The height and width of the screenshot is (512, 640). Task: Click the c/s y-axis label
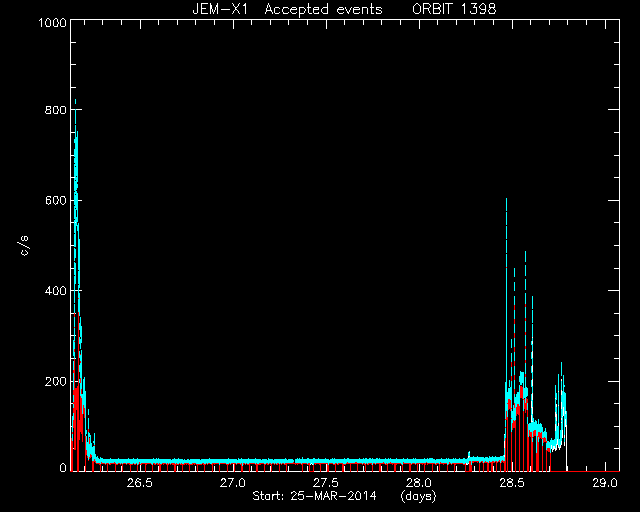click(25, 246)
